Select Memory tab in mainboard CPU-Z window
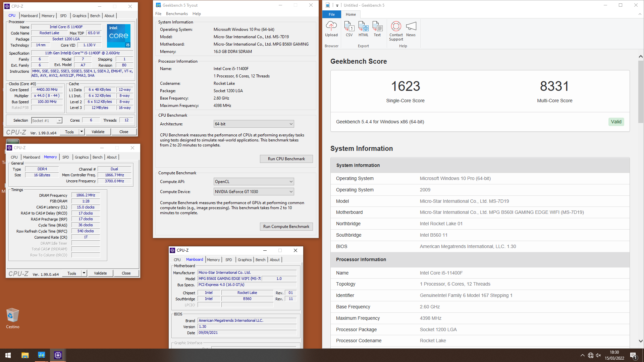The height and width of the screenshot is (362, 644). (213, 260)
